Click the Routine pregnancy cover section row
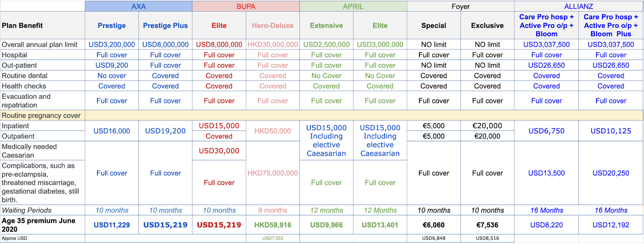The width and height of the screenshot is (644, 244). [322, 116]
